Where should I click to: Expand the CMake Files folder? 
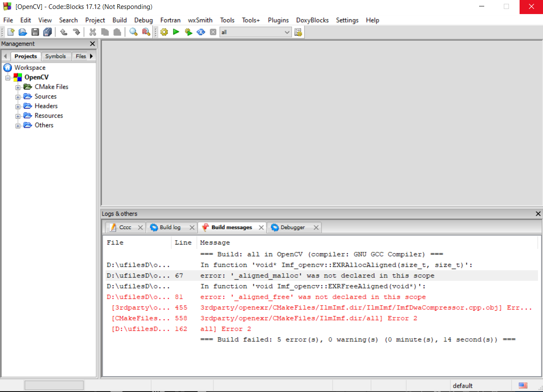[x=18, y=87]
